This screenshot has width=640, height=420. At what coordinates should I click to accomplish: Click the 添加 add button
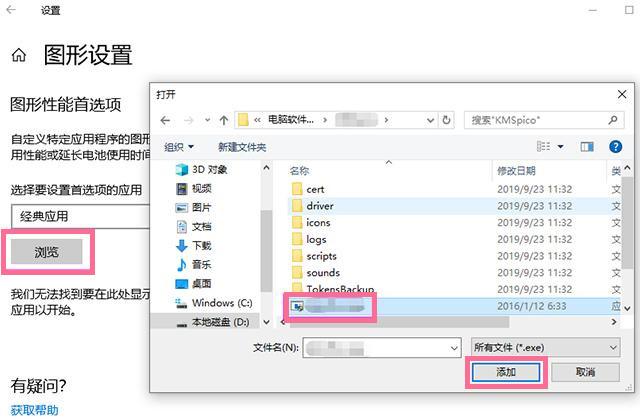click(506, 372)
